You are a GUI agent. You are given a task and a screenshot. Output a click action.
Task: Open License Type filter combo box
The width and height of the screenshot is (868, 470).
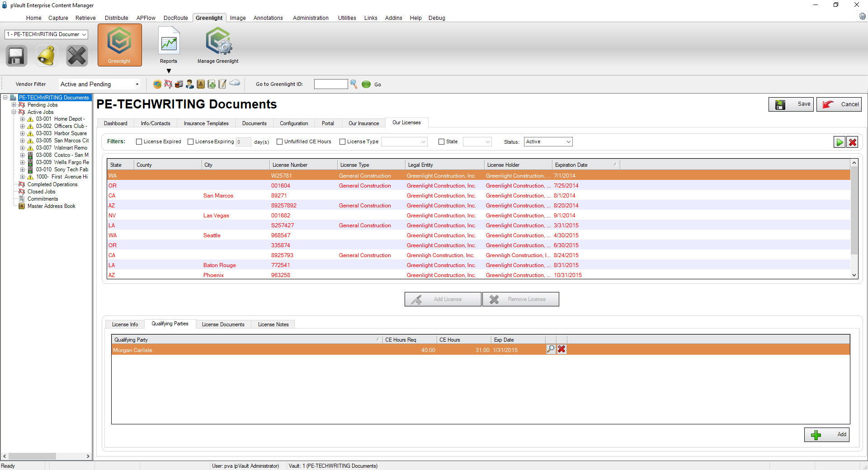(x=404, y=142)
